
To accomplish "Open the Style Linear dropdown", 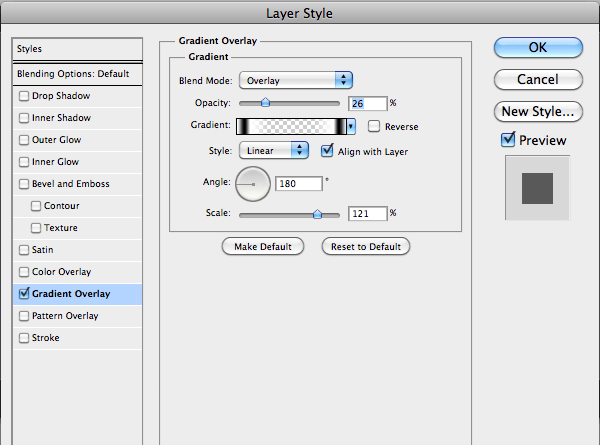I will pos(274,150).
